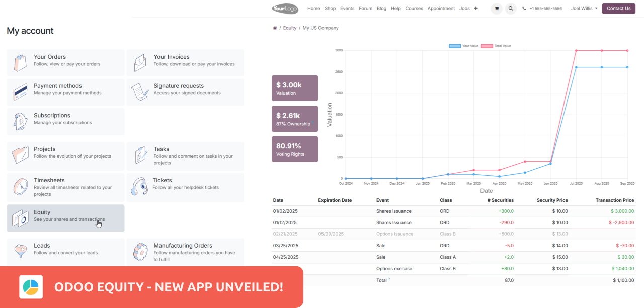Viewport: 644px width, 308px height.
Task: Click the $ -2,900.00 transaction price
Action: point(621,223)
